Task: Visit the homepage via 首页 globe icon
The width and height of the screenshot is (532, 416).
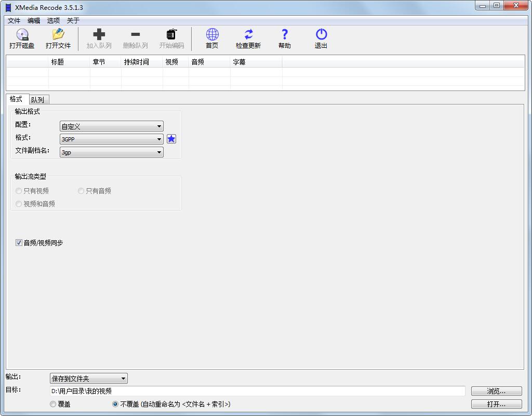Action: (x=211, y=38)
